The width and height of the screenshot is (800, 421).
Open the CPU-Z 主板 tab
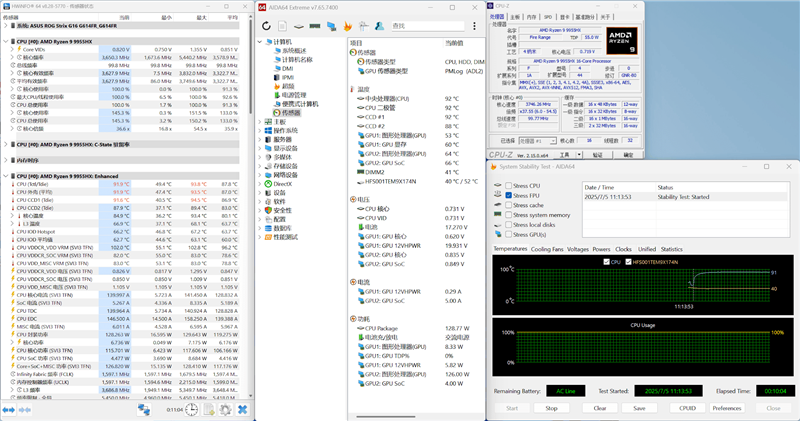pyautogui.click(x=515, y=17)
